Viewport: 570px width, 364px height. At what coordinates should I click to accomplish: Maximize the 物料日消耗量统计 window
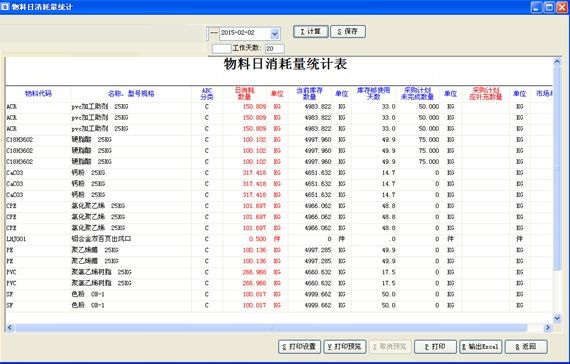tap(549, 7)
